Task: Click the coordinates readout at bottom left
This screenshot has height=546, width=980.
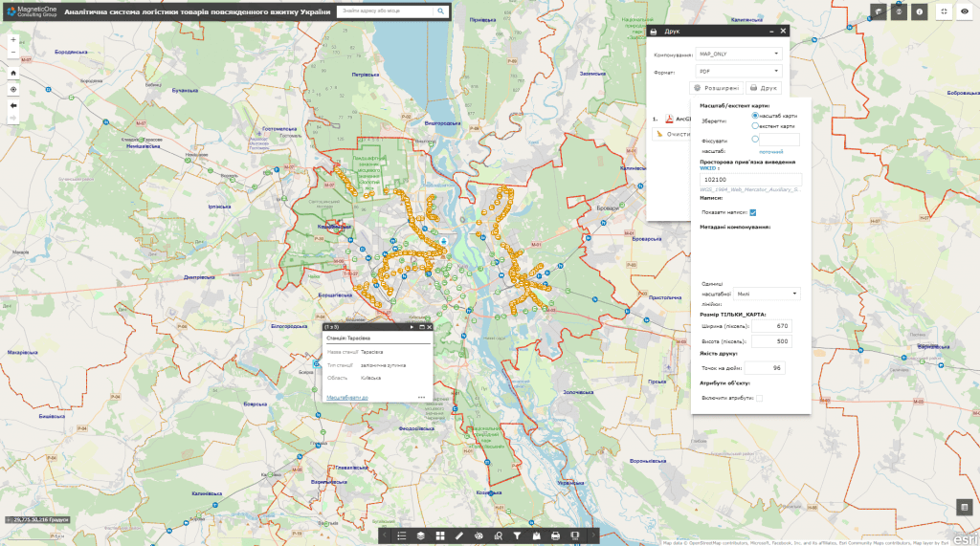Action: click(x=37, y=520)
